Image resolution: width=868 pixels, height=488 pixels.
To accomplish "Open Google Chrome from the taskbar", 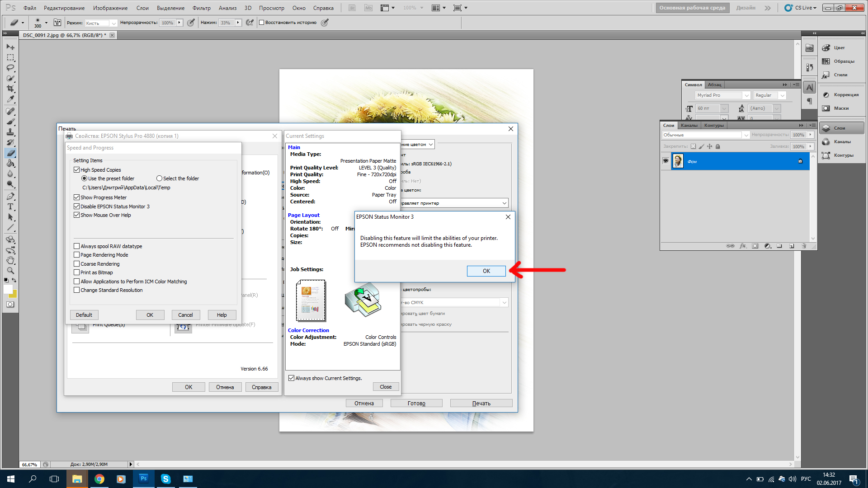I will [99, 479].
